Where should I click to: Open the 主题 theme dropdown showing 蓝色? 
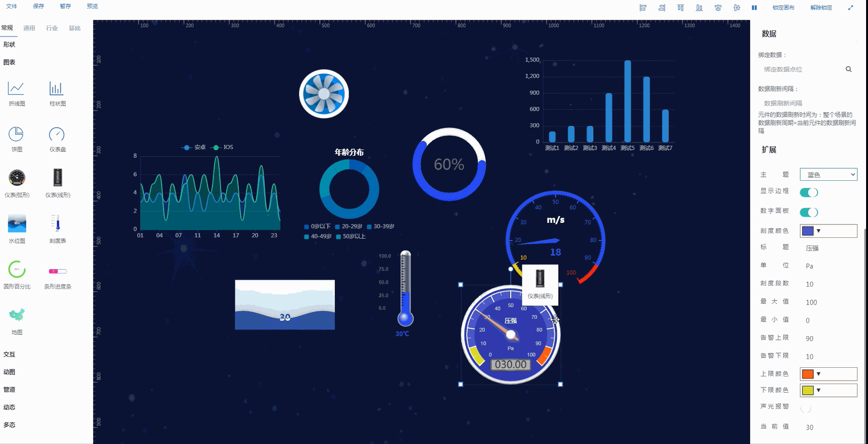pyautogui.click(x=828, y=175)
